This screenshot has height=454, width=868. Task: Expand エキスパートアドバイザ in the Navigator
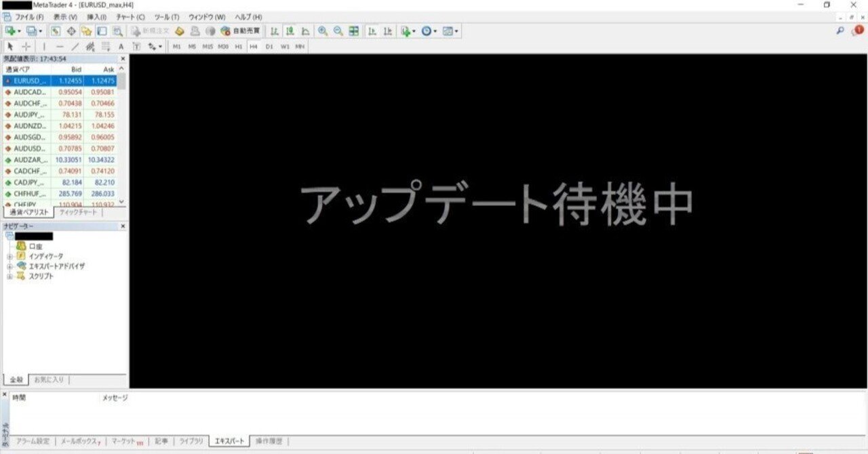(x=9, y=266)
